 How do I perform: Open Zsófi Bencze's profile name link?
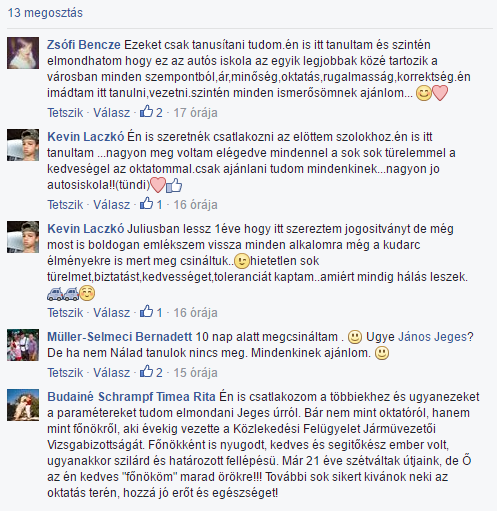(84, 45)
